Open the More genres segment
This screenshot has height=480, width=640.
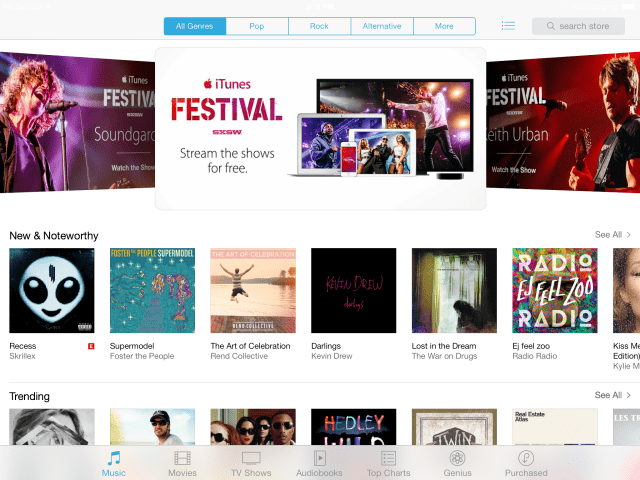(x=444, y=26)
